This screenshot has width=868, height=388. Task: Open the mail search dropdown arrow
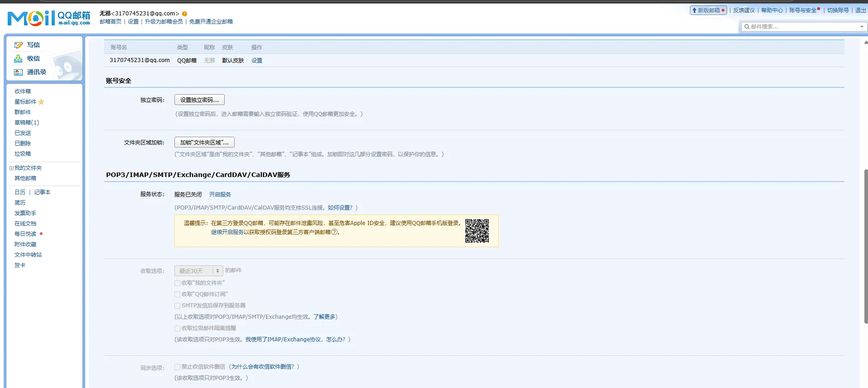pyautogui.click(x=862, y=27)
